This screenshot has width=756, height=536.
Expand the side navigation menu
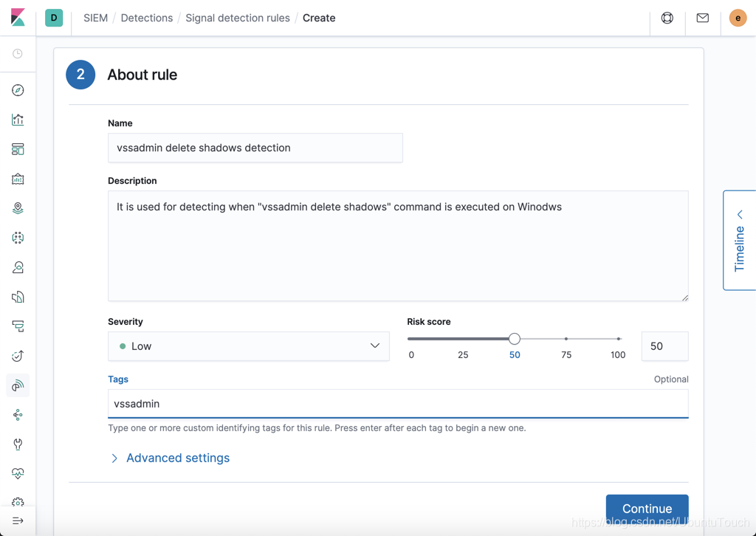18,520
